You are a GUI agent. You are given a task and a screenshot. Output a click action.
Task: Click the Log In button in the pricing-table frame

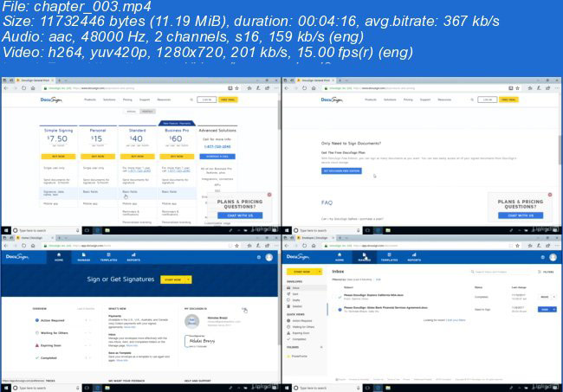pos(207,100)
